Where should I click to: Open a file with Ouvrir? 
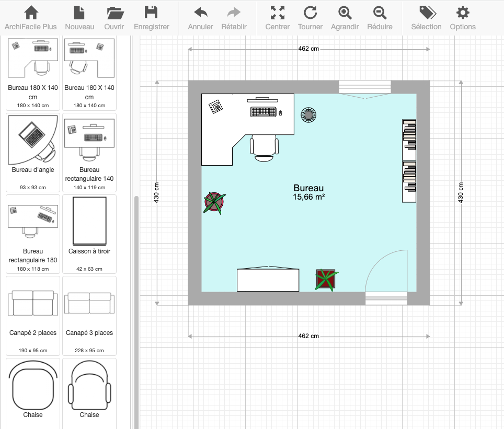(114, 13)
